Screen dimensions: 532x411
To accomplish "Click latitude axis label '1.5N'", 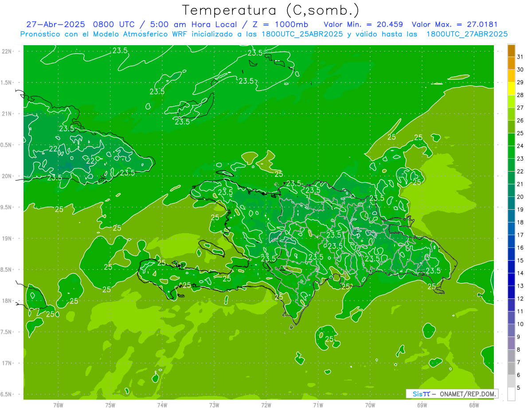I will pos(7,82).
